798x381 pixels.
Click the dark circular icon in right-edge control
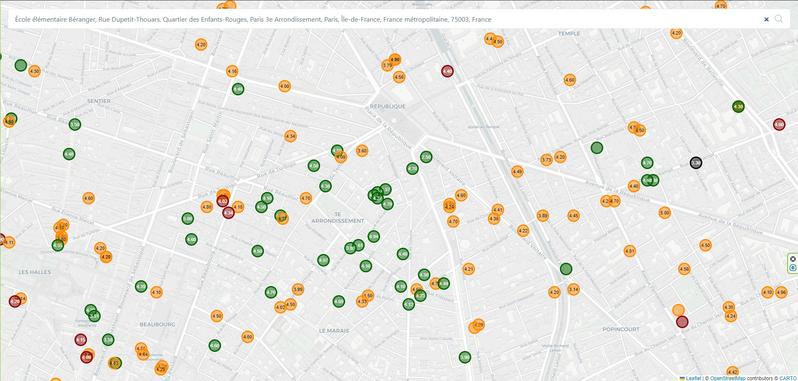(792, 259)
